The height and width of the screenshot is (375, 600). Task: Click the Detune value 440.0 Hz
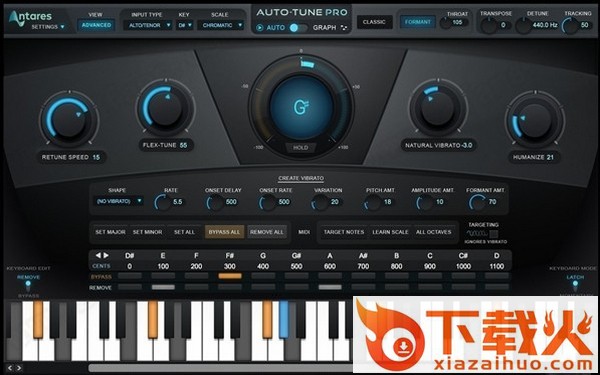545,26
